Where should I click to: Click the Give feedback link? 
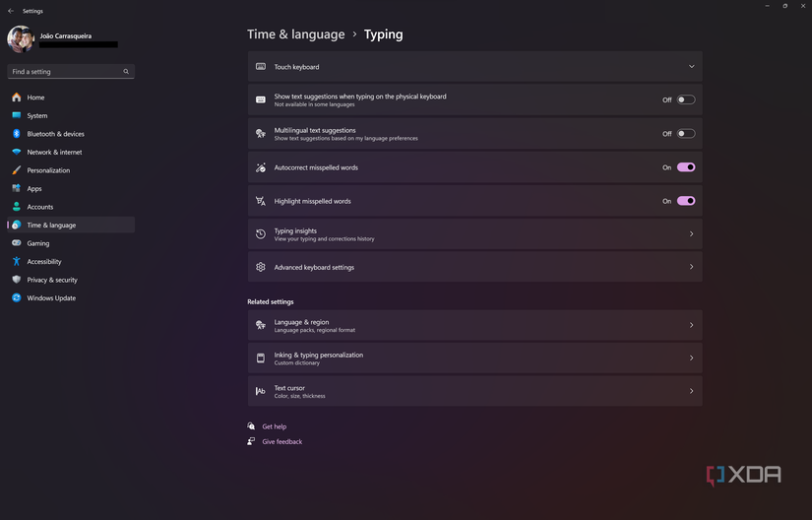coord(281,442)
